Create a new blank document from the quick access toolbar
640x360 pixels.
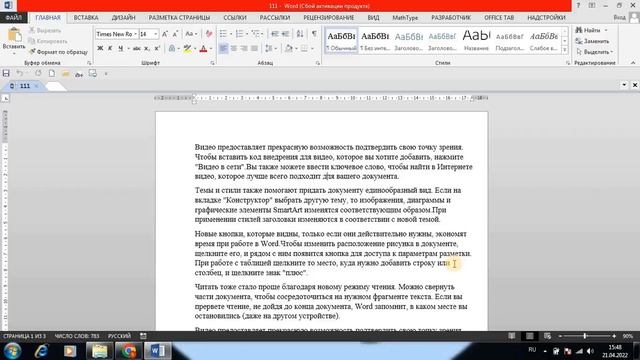pyautogui.click(x=52, y=73)
